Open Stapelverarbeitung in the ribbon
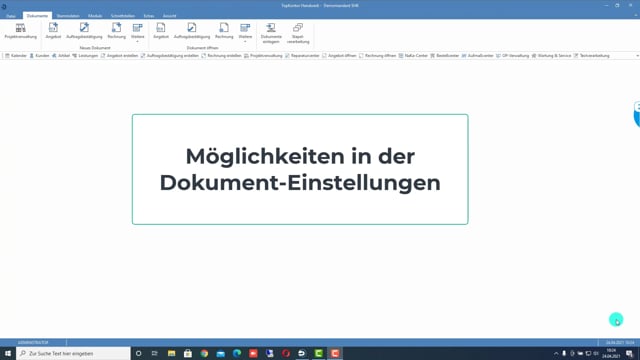Viewport: 640px width, 360px height. point(298,33)
